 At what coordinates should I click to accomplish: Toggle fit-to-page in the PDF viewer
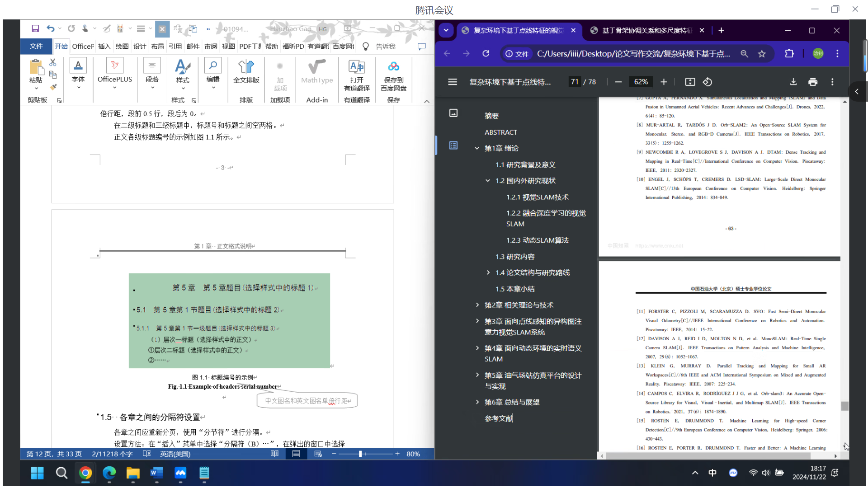690,82
